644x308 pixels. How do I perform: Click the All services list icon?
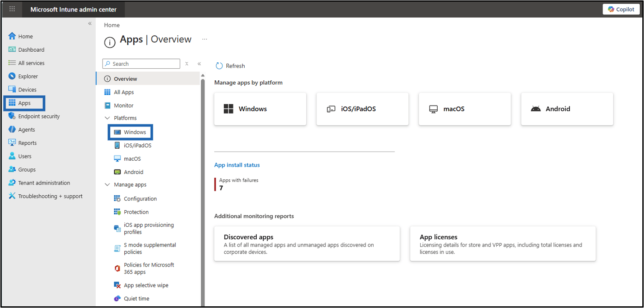point(12,63)
